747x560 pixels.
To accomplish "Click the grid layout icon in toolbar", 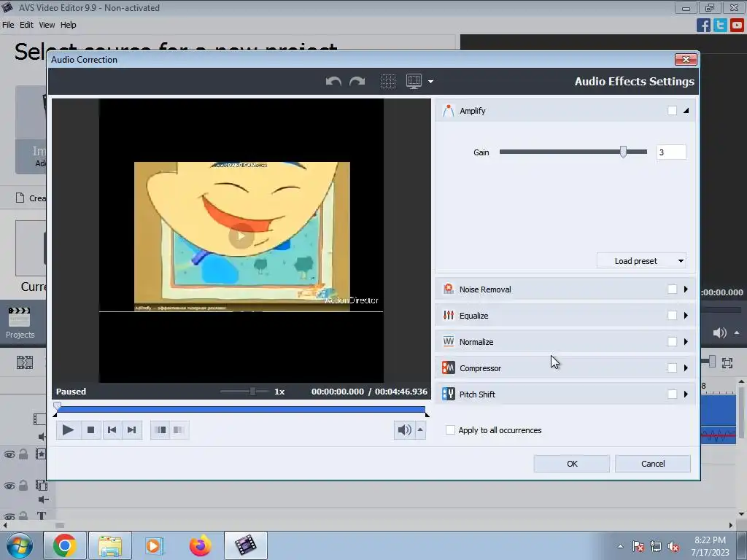I will coord(388,82).
